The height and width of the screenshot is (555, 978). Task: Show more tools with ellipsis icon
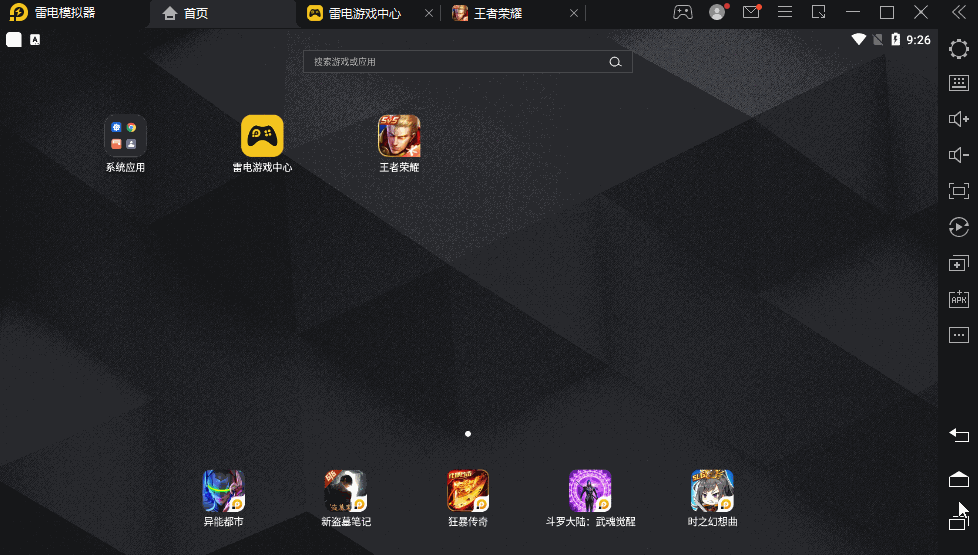[x=959, y=335]
